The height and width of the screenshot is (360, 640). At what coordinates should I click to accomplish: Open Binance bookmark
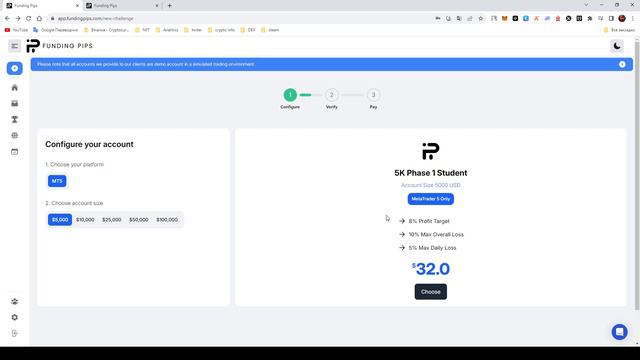107,30
